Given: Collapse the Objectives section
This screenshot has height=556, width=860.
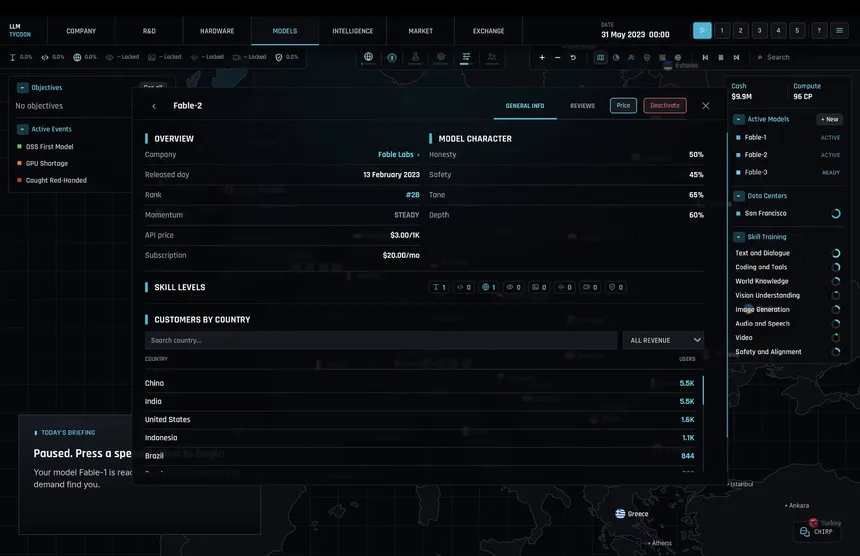Looking at the screenshot, I should [22, 87].
